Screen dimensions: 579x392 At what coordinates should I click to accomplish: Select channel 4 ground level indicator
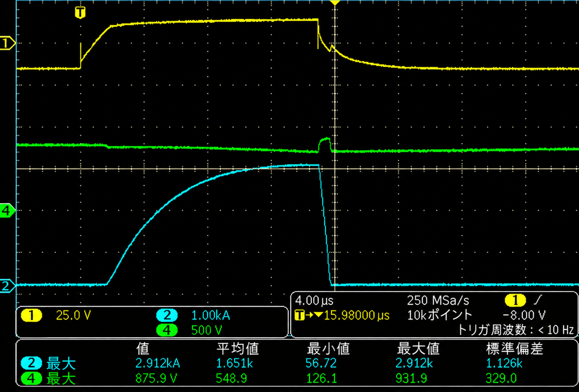pyautogui.click(x=7, y=210)
